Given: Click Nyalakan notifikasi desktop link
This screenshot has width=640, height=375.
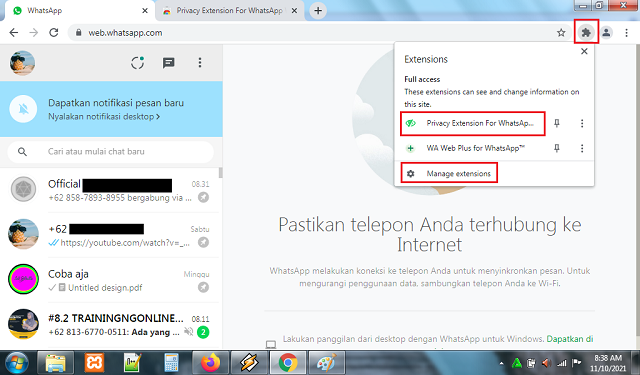Looking at the screenshot, I should 104,117.
